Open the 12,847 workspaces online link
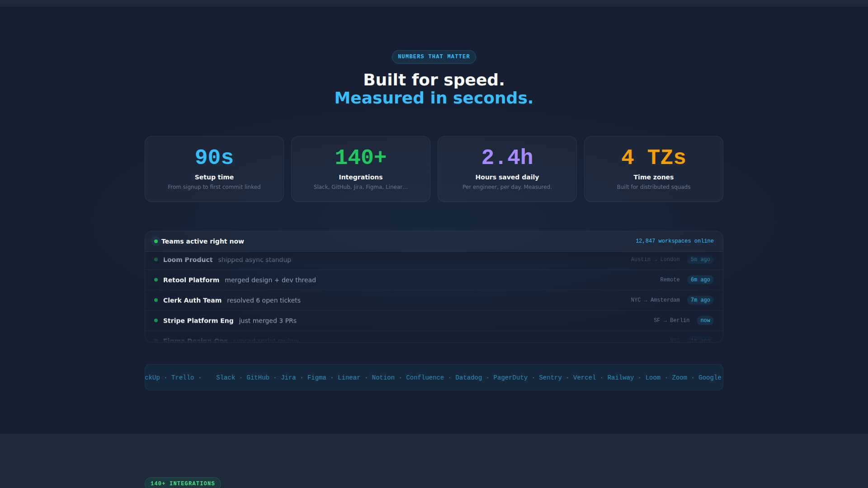 pyautogui.click(x=675, y=241)
